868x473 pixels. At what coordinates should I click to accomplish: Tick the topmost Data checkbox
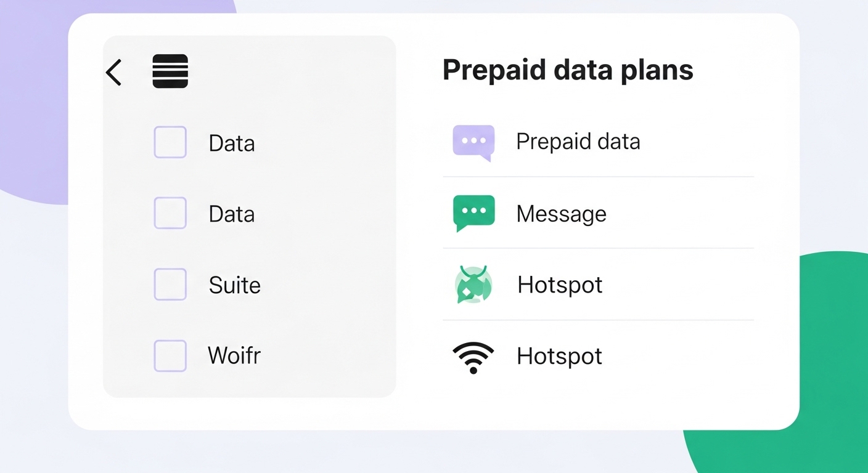point(170,142)
